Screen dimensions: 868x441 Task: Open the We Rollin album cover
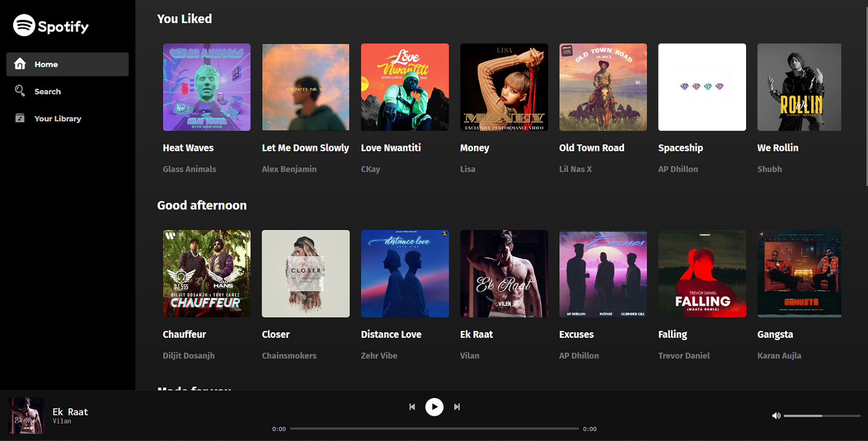[x=799, y=87]
